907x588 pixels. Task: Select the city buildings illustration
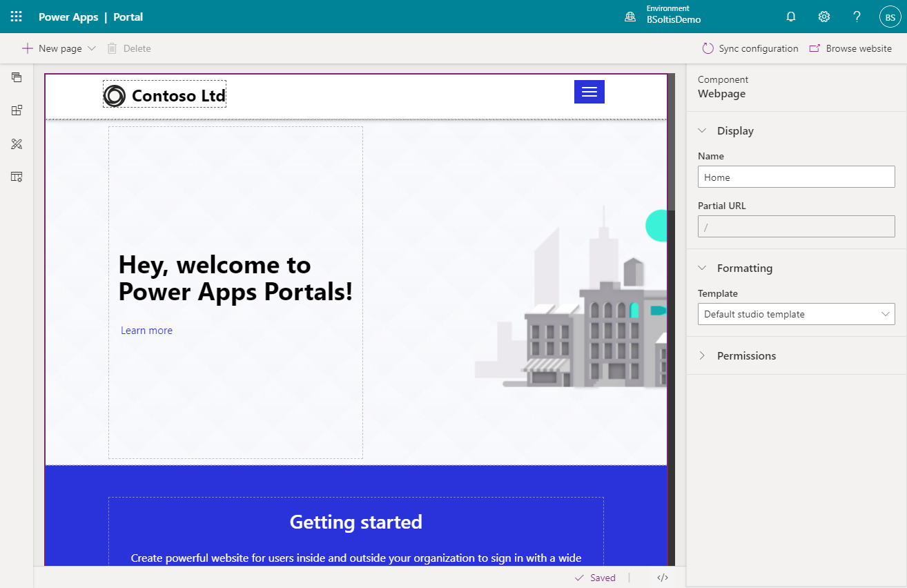click(x=571, y=297)
